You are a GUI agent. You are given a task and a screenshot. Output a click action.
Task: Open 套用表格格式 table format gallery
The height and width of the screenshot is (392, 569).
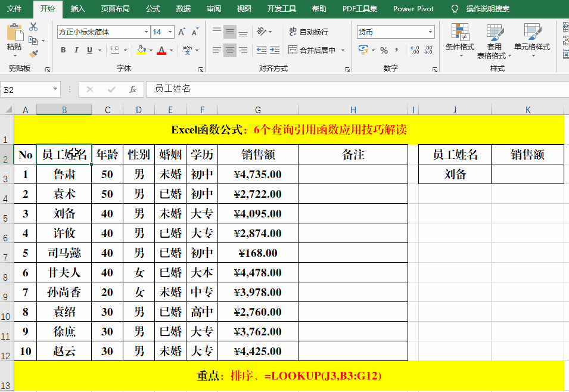(494, 41)
